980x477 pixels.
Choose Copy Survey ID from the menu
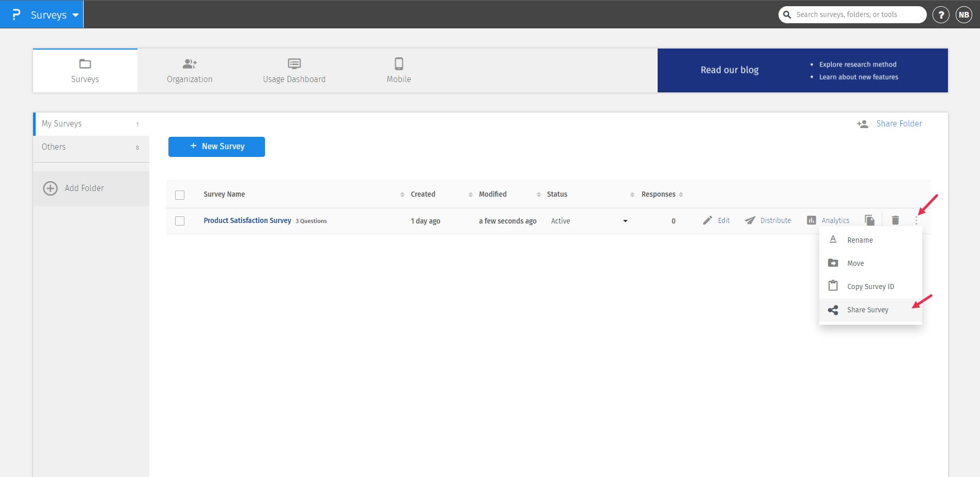point(870,287)
